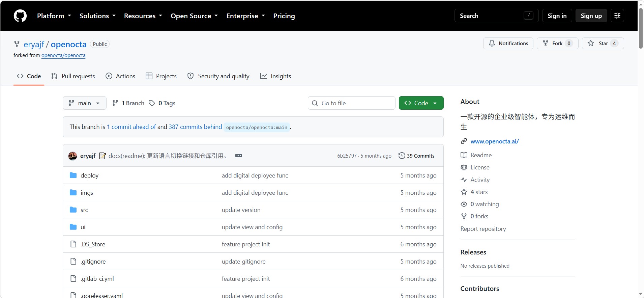
Task: Click the link chain icon by www.openocta.ai
Action: pos(464,141)
